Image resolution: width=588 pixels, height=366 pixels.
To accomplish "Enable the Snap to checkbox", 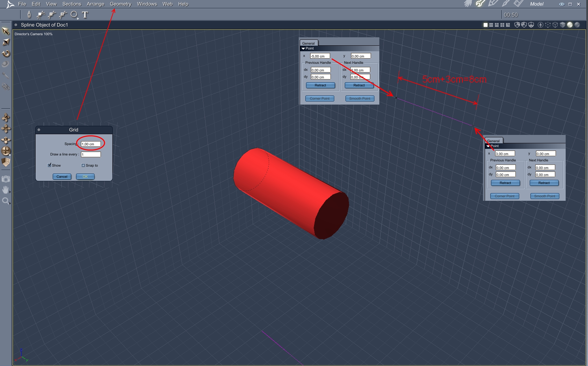I will click(x=83, y=165).
